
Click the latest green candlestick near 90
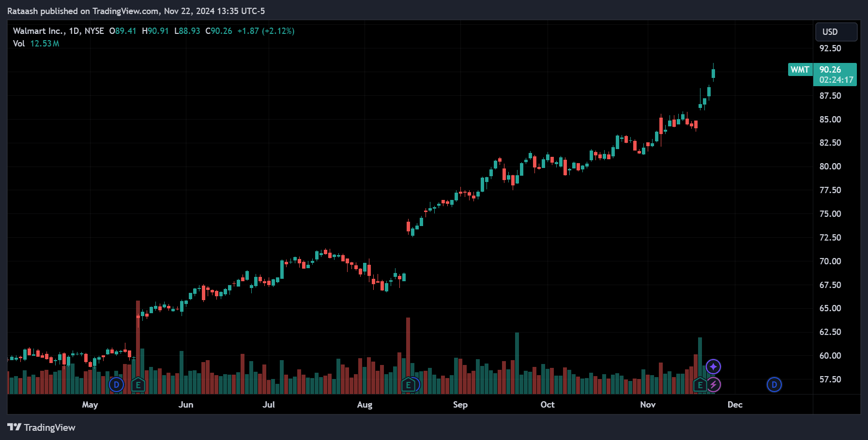tap(713, 73)
